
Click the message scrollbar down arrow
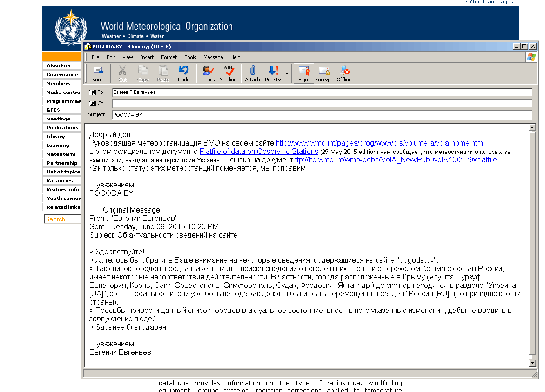pyautogui.click(x=532, y=363)
